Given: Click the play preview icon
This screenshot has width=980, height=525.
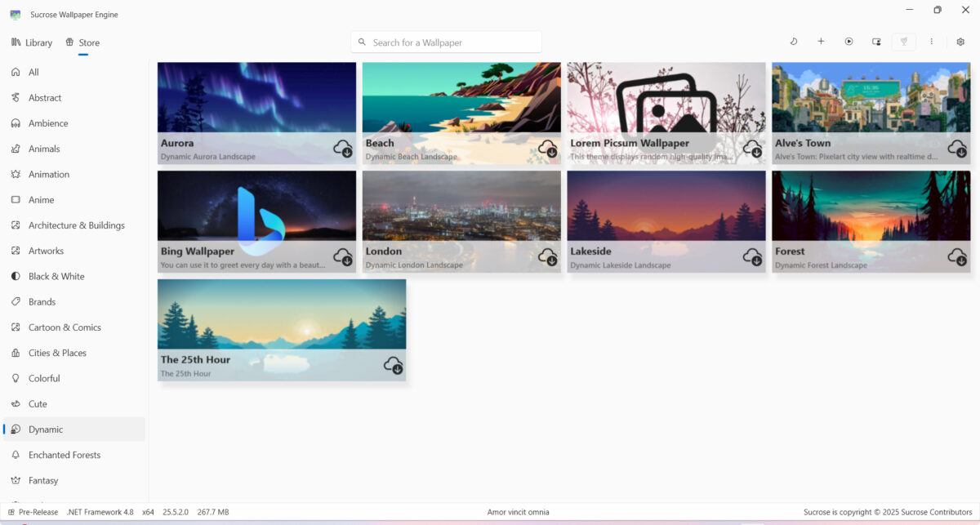Looking at the screenshot, I should (x=849, y=41).
